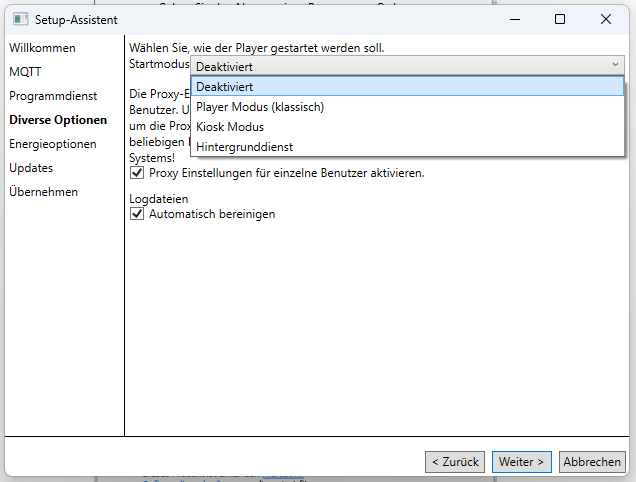The width and height of the screenshot is (636, 482).
Task: Maximize the Setup-Assistent window
Action: pos(560,19)
